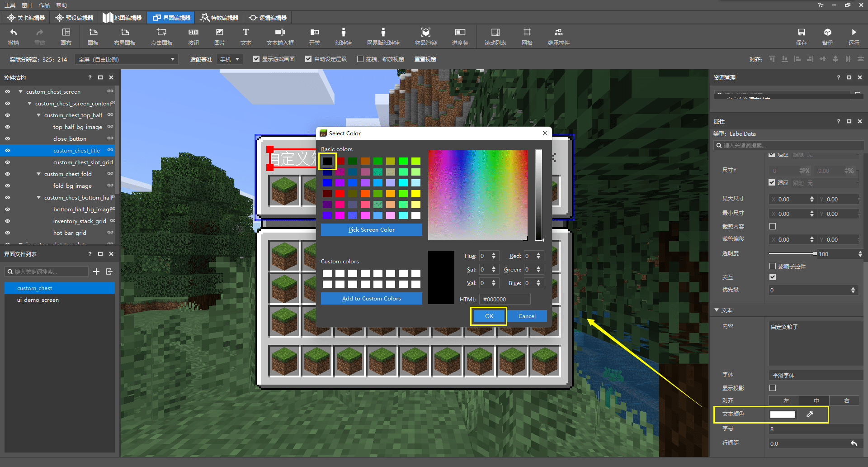Reset 行间距 line spacing with revert arrow
Viewport: 868px width, 467px height.
tap(854, 443)
